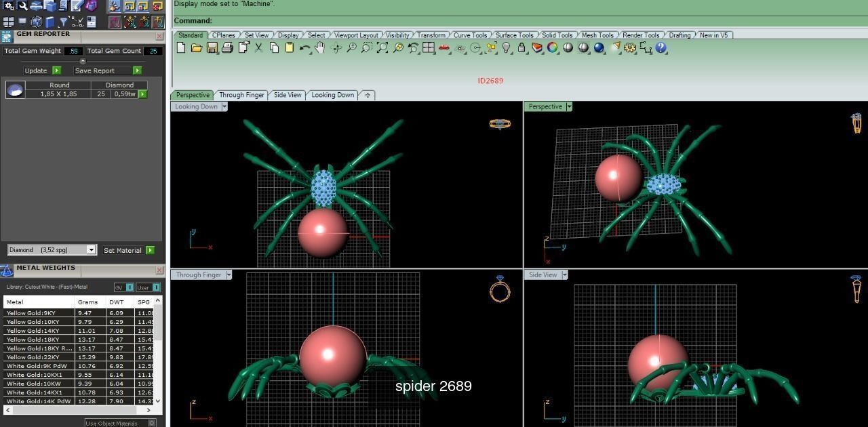Click the Save Report button
This screenshot has width=868, height=427.
coord(108,70)
